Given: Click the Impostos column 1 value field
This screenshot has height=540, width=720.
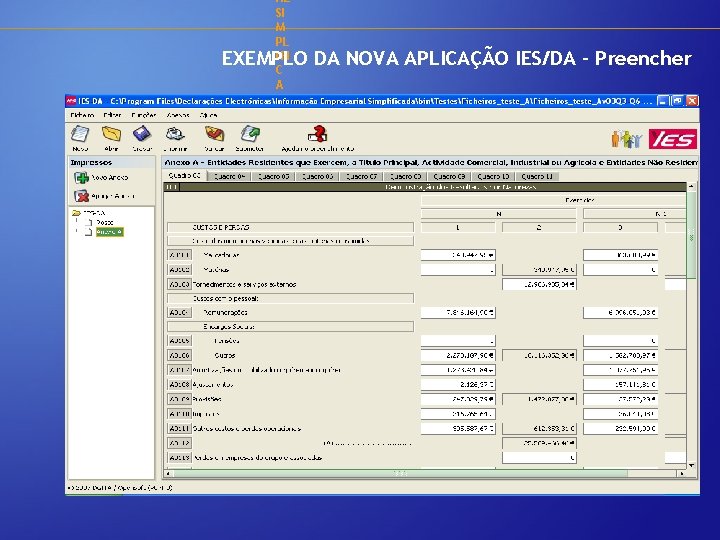Looking at the screenshot, I should point(458,414).
